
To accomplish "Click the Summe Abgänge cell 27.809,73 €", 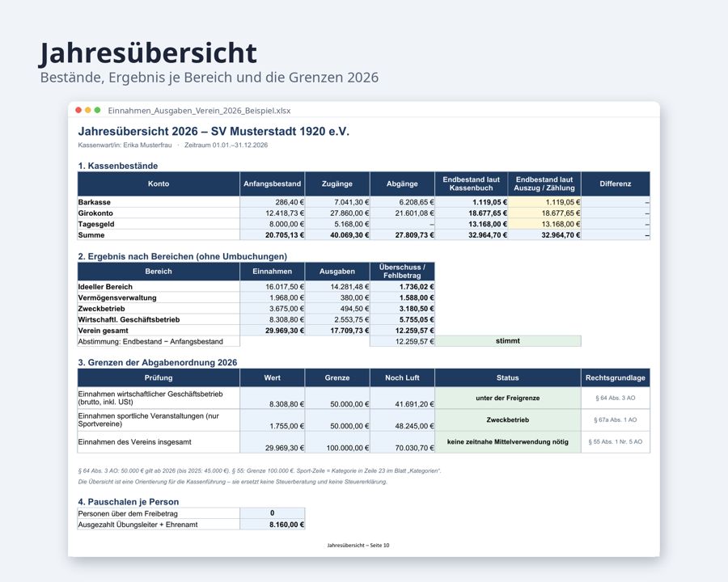I will pyautogui.click(x=402, y=235).
